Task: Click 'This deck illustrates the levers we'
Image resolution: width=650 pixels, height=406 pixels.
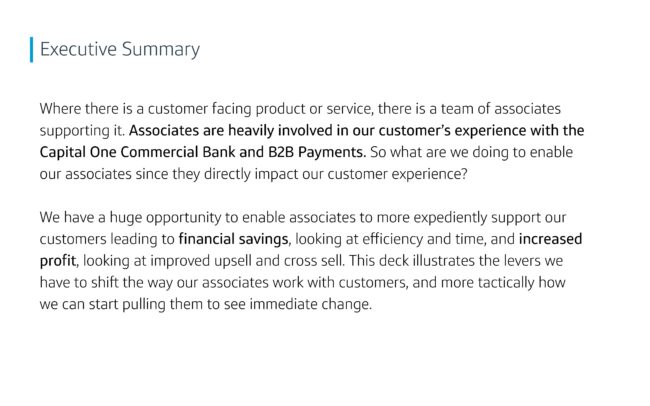Action: [x=456, y=261]
